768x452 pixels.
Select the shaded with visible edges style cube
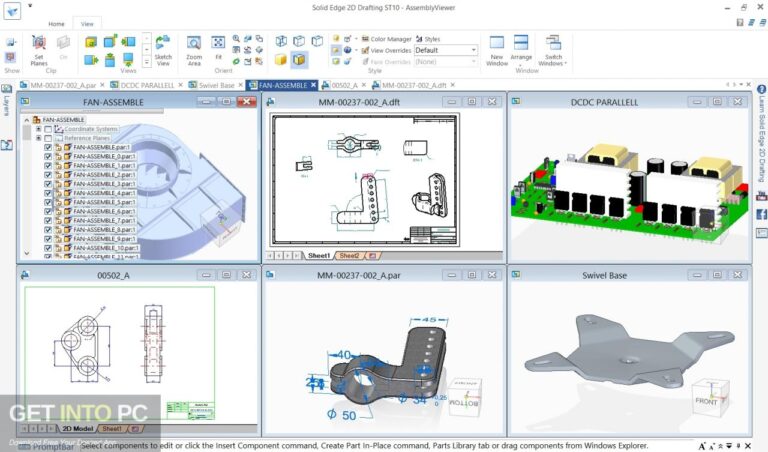pos(299,60)
